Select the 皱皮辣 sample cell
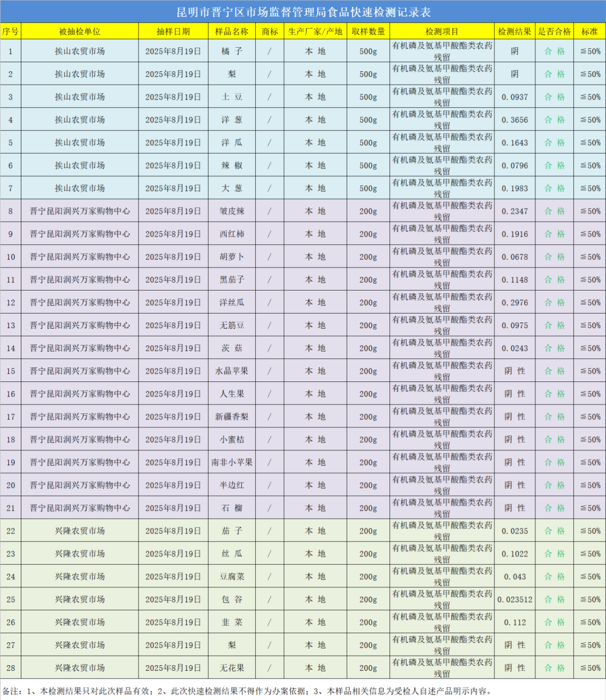 [232, 211]
